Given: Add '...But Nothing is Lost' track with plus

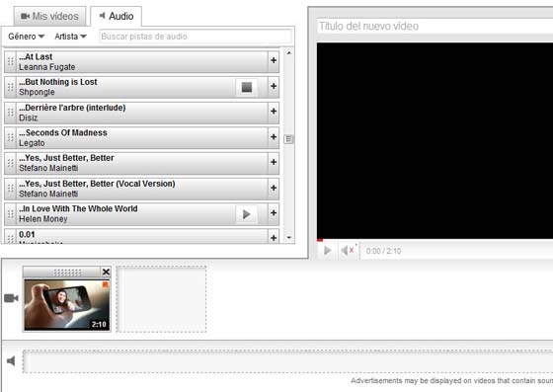Looking at the screenshot, I should tap(274, 86).
